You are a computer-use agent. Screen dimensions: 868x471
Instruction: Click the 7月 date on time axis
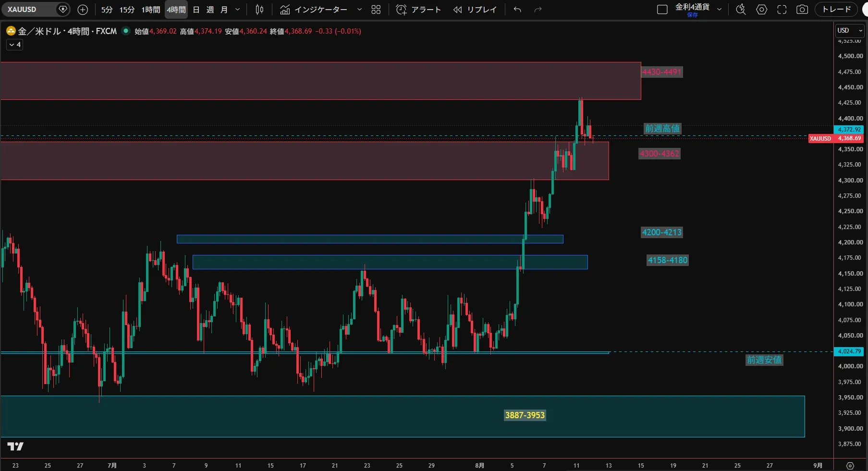[x=112, y=465]
